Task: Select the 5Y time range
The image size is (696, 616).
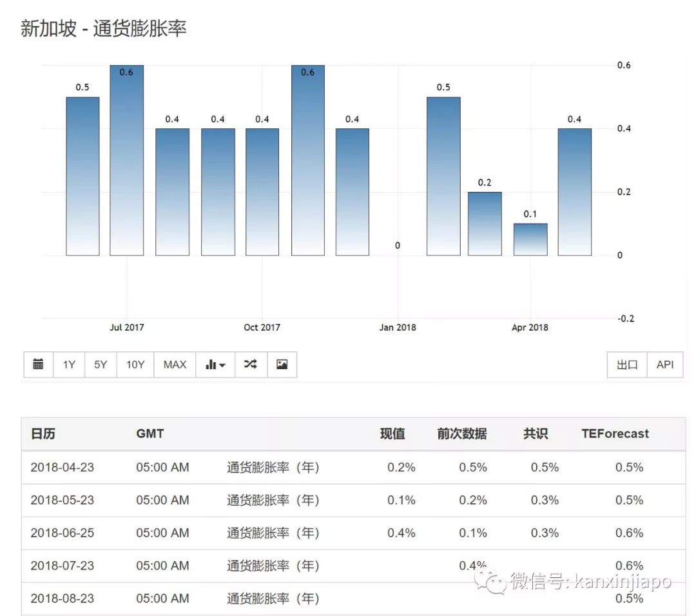Action: pos(101,365)
